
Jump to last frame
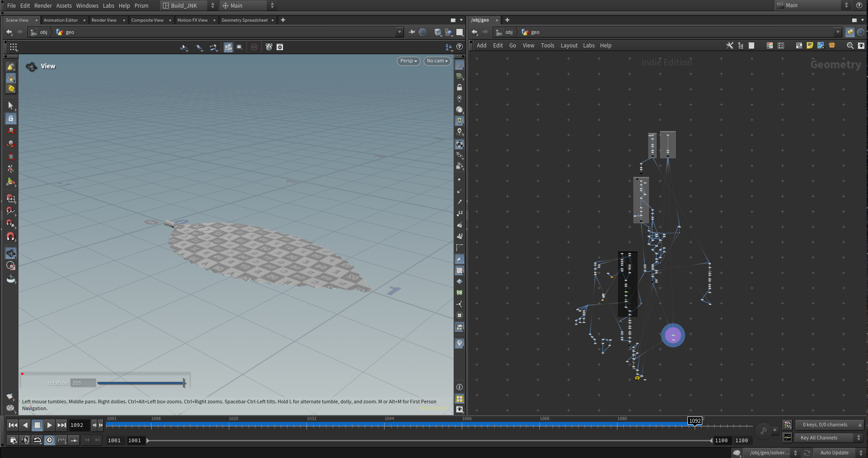62,425
